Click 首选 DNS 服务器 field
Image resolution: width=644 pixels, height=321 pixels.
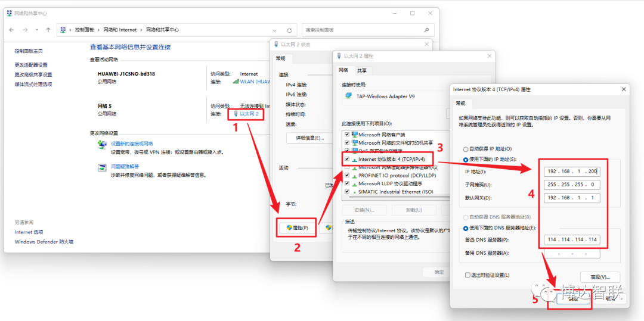[x=572, y=239]
